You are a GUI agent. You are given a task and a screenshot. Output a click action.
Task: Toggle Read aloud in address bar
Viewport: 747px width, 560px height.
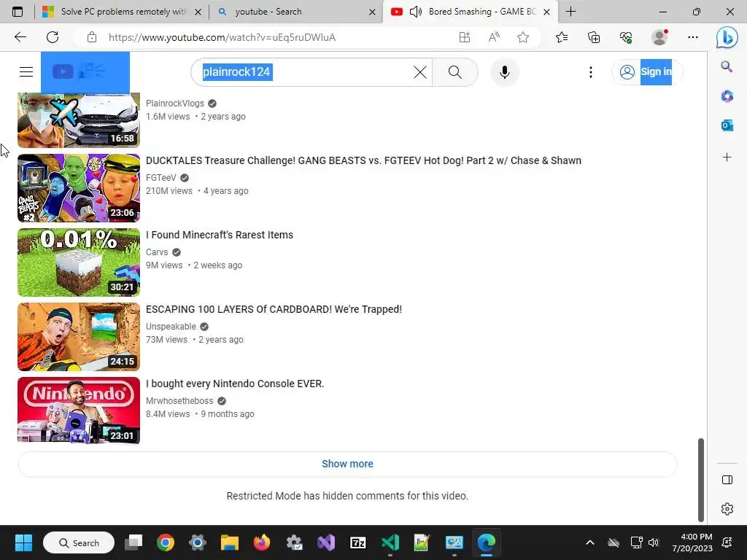(494, 37)
